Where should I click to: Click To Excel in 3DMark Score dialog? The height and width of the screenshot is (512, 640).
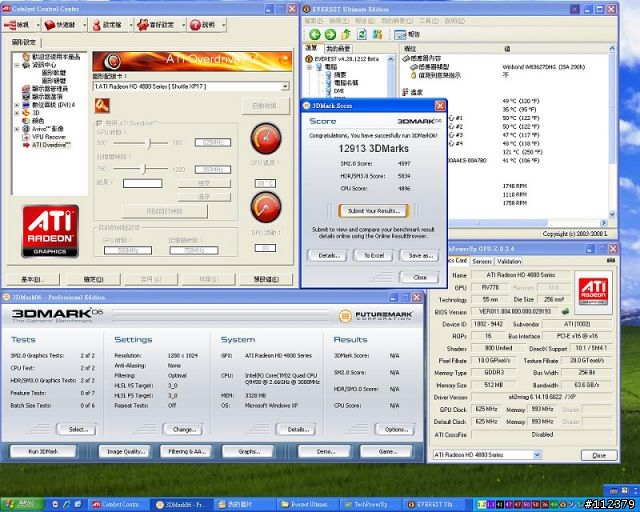point(373,256)
